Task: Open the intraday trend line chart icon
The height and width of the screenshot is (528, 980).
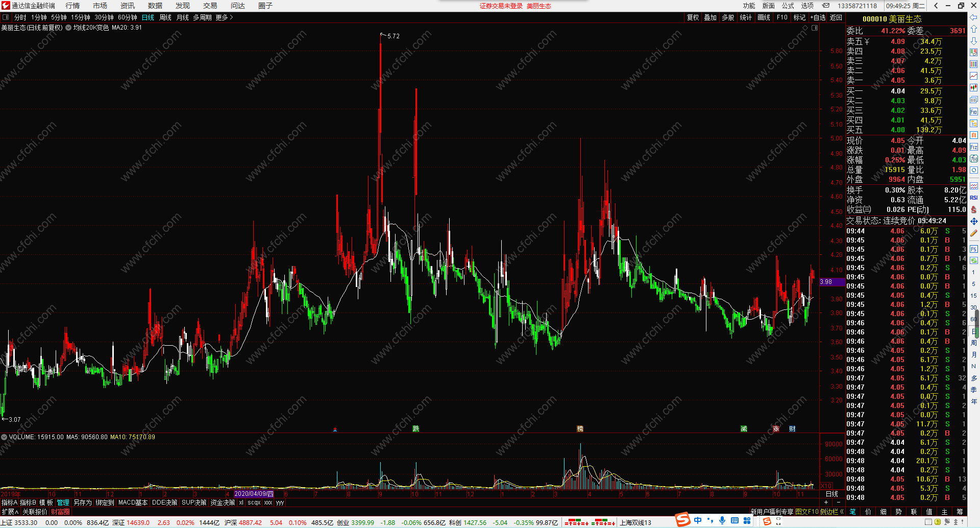Action: point(974,76)
